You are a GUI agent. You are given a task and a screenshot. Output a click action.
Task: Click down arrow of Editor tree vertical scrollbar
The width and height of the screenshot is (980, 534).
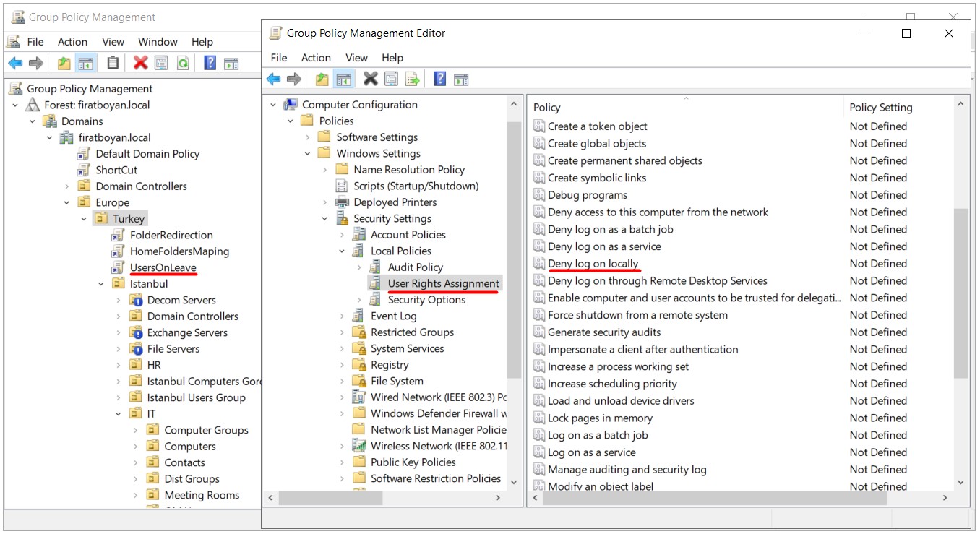coord(514,481)
